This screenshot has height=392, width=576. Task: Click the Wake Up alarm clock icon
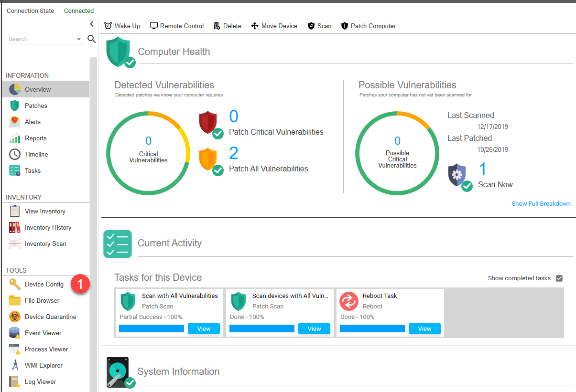tap(108, 26)
